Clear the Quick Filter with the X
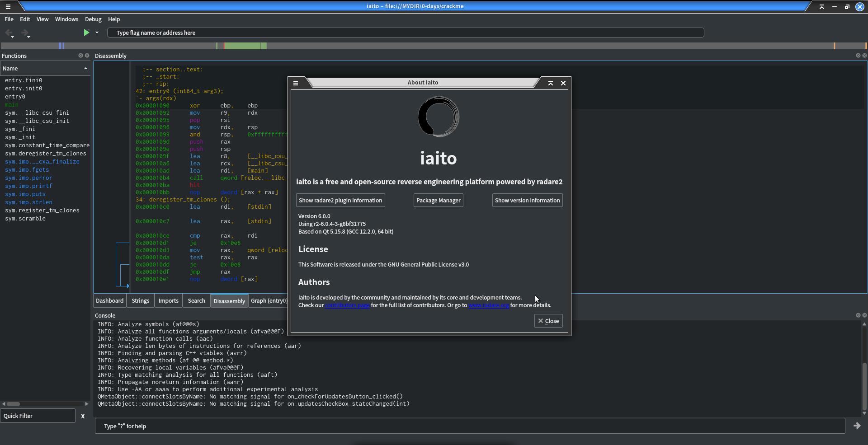Screen dimensions: 868x445 [x=83, y=416]
